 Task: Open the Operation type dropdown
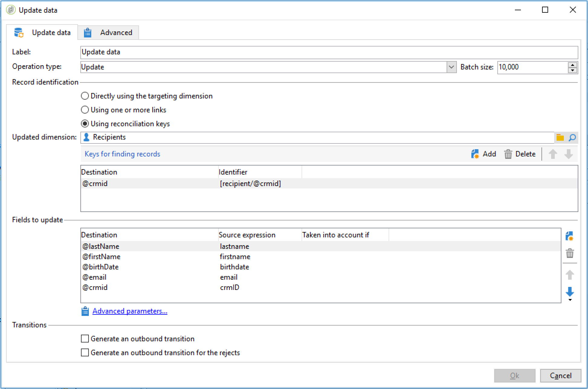pos(451,67)
